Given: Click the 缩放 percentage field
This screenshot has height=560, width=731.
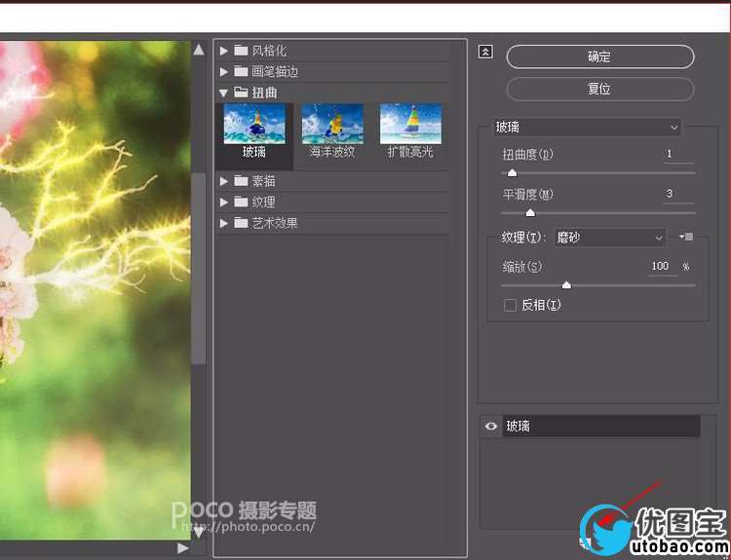Looking at the screenshot, I should 663,267.
